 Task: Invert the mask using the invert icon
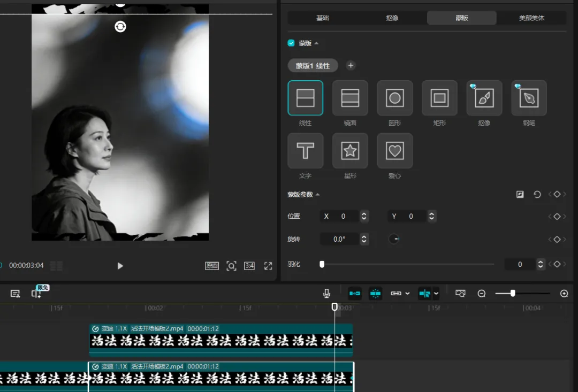pyautogui.click(x=520, y=195)
